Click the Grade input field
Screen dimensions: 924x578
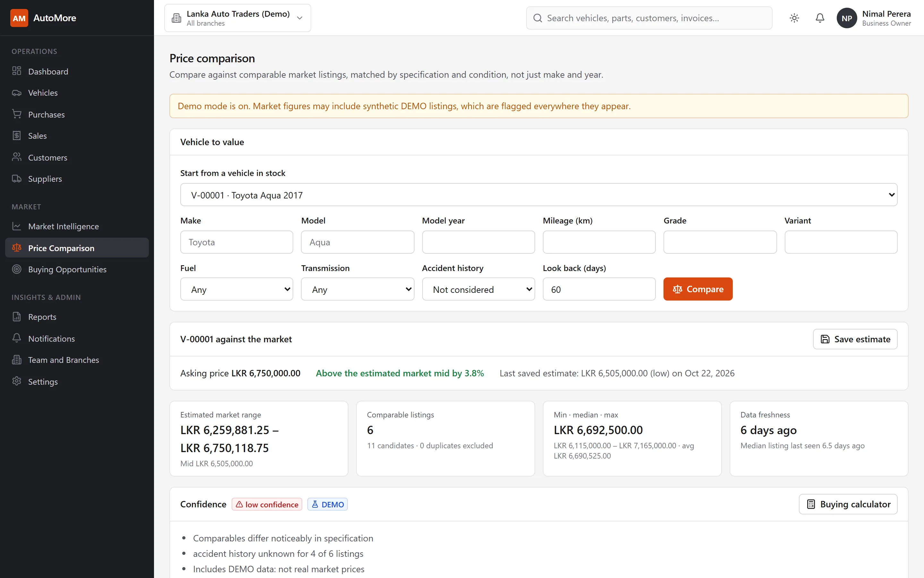720,242
